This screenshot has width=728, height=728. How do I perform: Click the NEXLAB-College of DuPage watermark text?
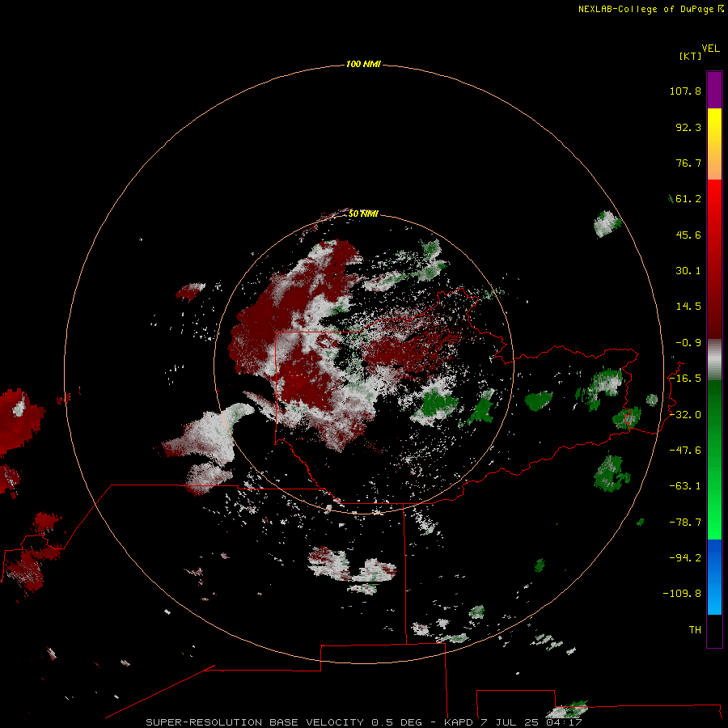[x=650, y=9]
